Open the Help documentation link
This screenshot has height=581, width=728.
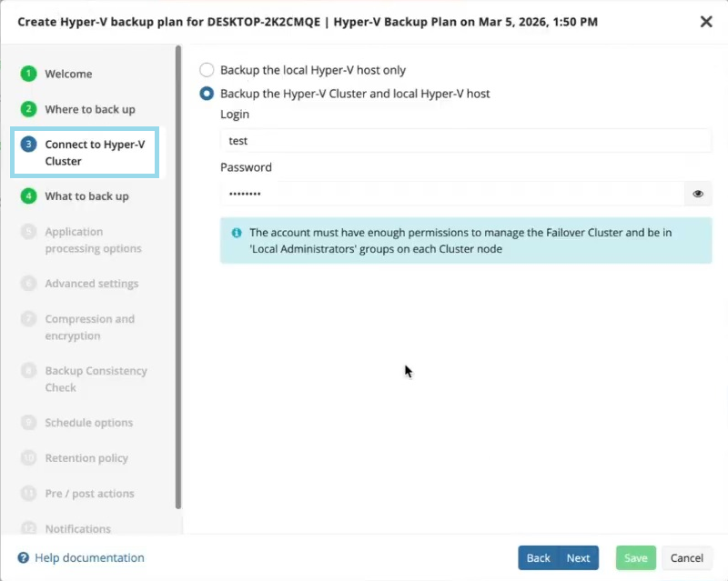89,557
